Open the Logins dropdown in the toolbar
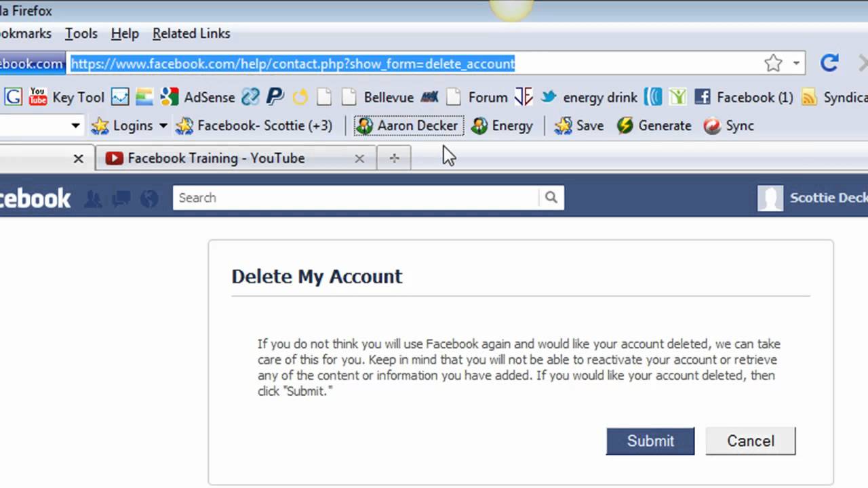Image resolution: width=868 pixels, height=488 pixels. coord(129,125)
